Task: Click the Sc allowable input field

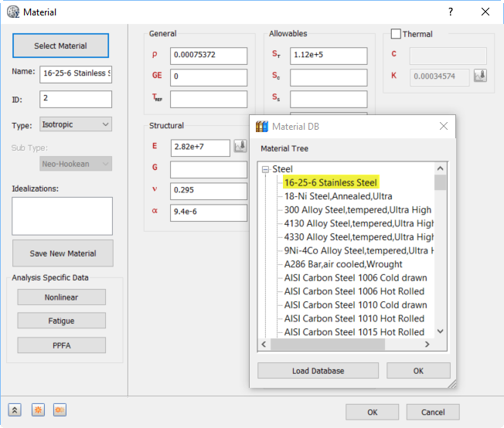Action: click(x=329, y=77)
